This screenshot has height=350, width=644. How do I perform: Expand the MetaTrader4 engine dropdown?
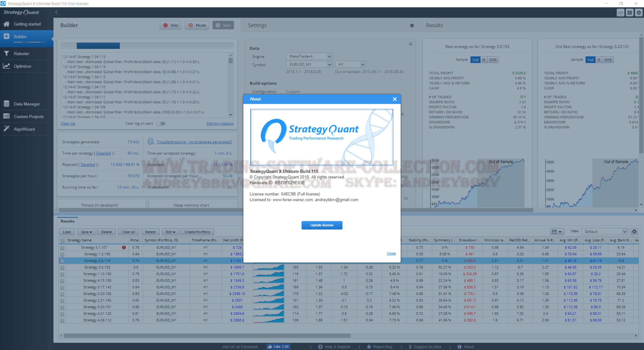pos(309,56)
